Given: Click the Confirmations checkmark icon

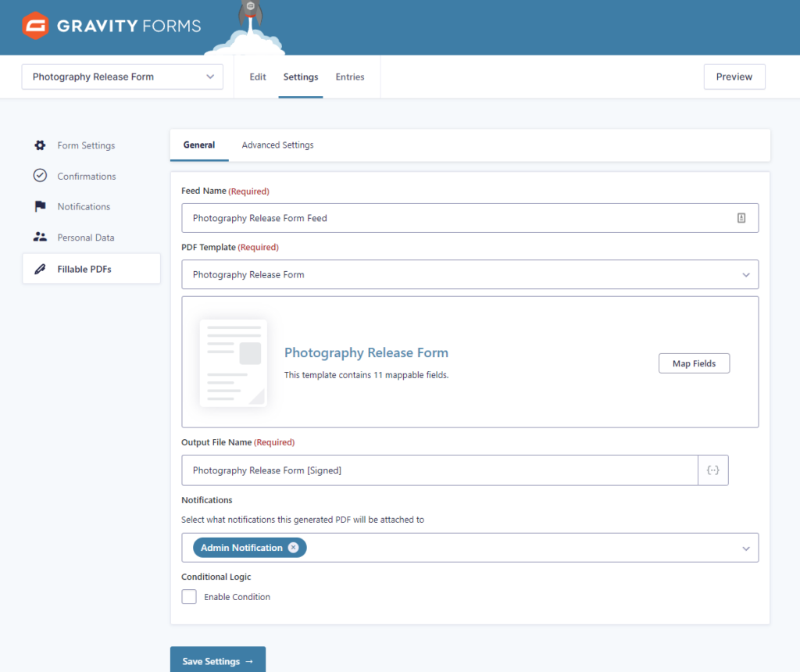Looking at the screenshot, I should point(40,176).
